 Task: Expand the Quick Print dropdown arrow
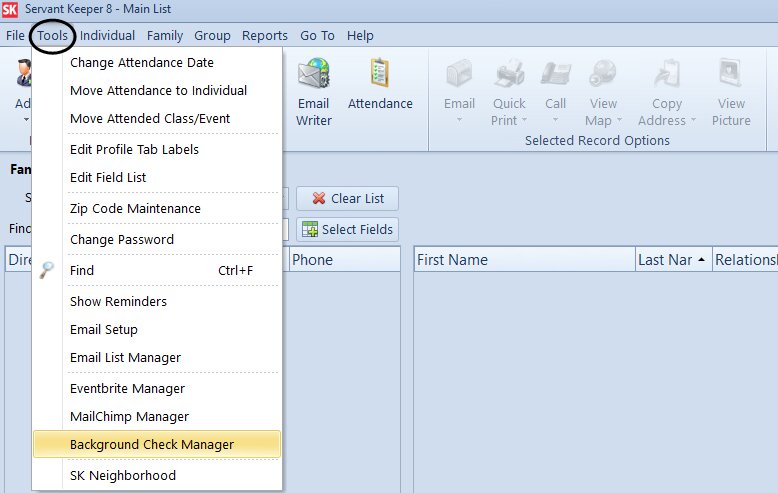[525, 121]
